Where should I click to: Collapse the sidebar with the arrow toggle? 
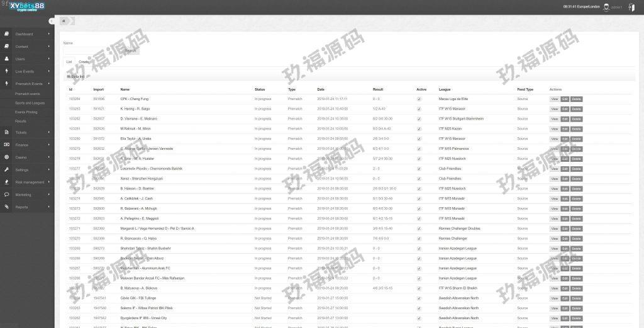(52, 21)
